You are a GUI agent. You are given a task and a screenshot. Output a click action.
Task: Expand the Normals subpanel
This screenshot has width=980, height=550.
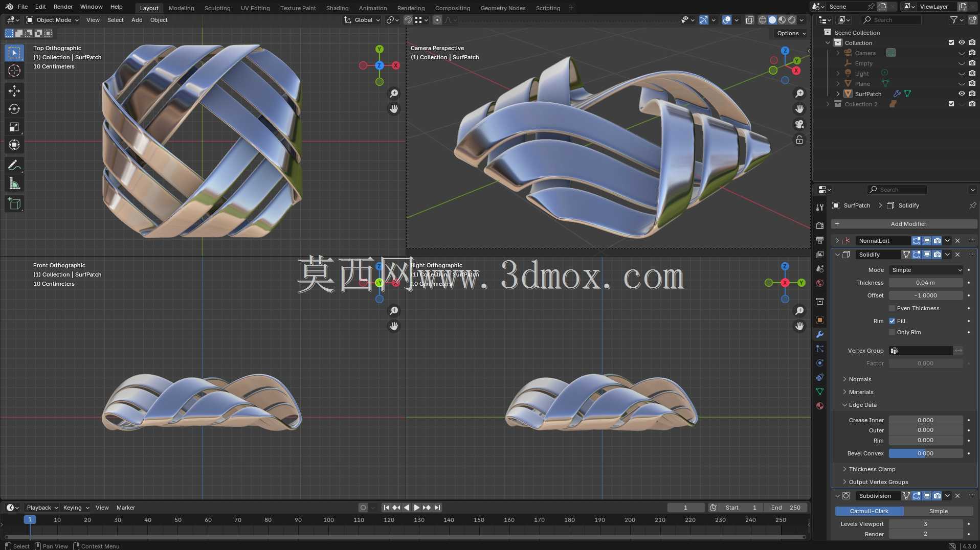pyautogui.click(x=860, y=379)
